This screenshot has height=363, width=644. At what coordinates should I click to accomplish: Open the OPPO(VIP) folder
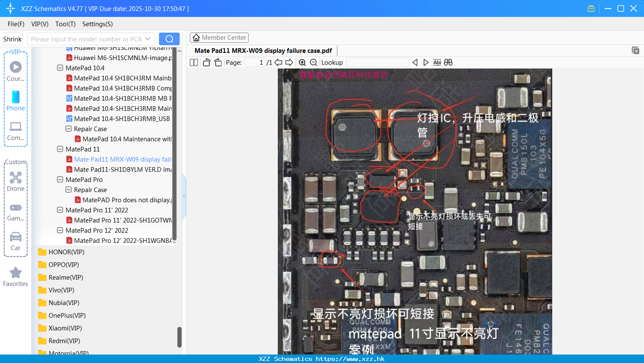coord(58,264)
